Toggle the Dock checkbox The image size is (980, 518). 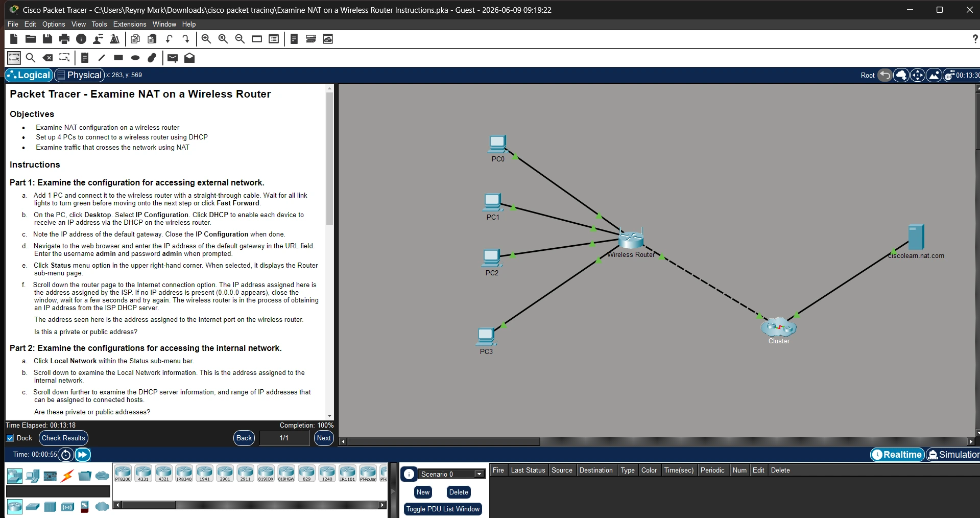point(10,438)
